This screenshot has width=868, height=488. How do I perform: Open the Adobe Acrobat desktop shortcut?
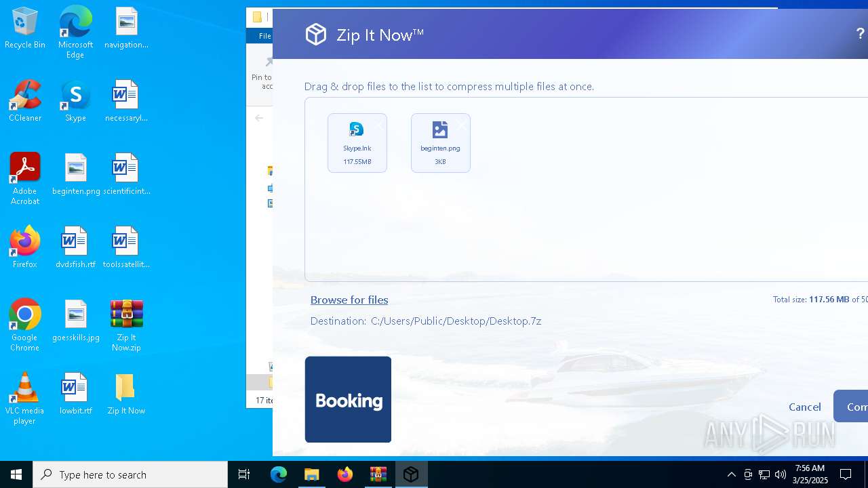(25, 178)
